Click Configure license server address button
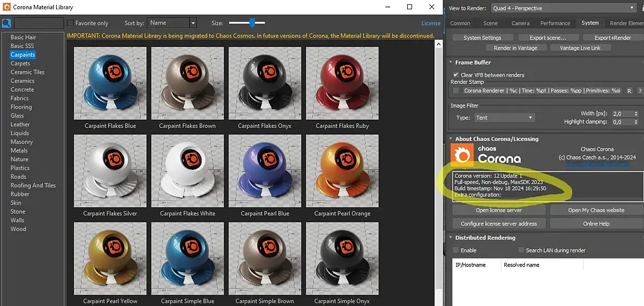The width and height of the screenshot is (644, 306). [499, 223]
